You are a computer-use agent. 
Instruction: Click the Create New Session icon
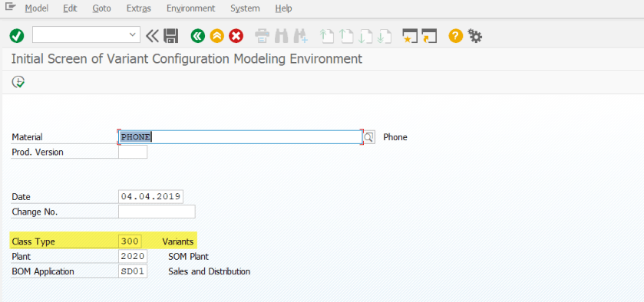click(410, 36)
